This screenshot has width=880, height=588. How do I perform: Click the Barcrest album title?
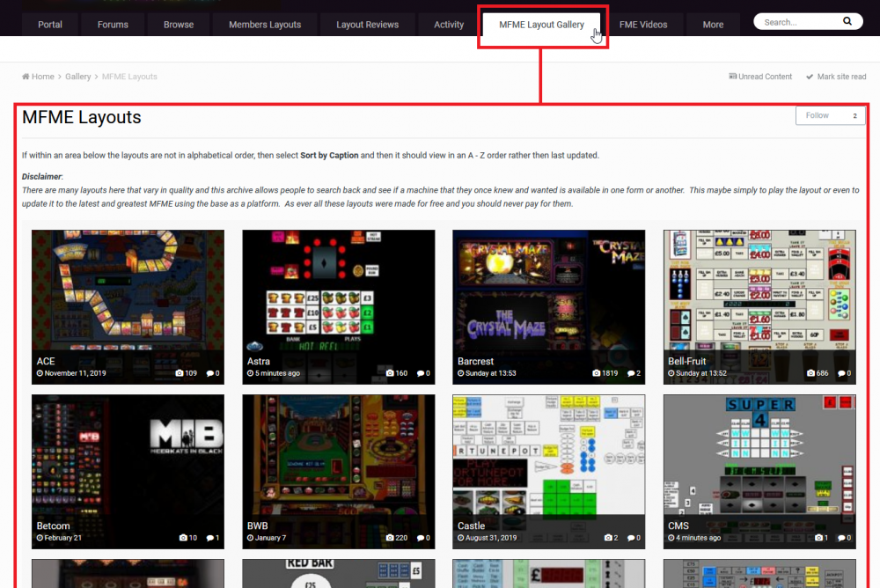(475, 361)
